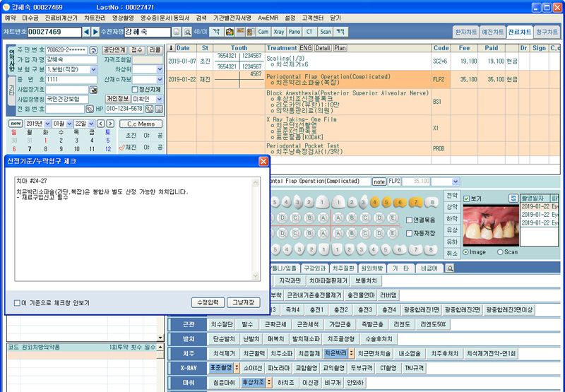
Task: Select the Scan radio button
Action: tap(500, 252)
